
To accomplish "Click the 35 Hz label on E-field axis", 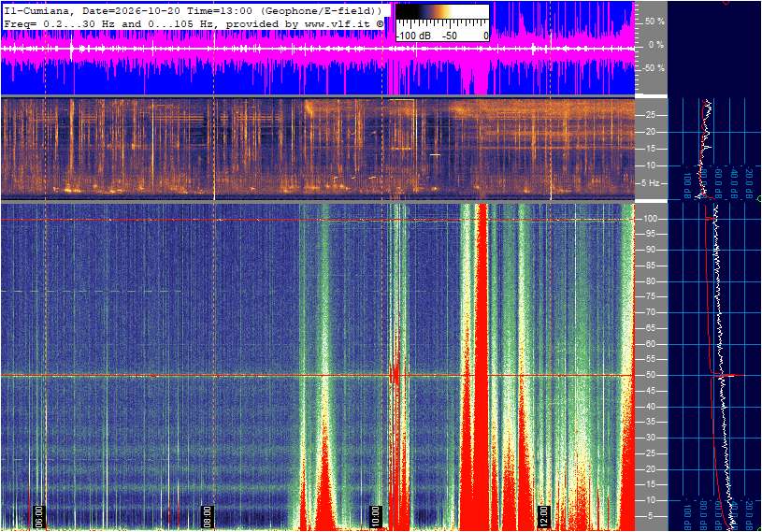I will click(x=650, y=423).
